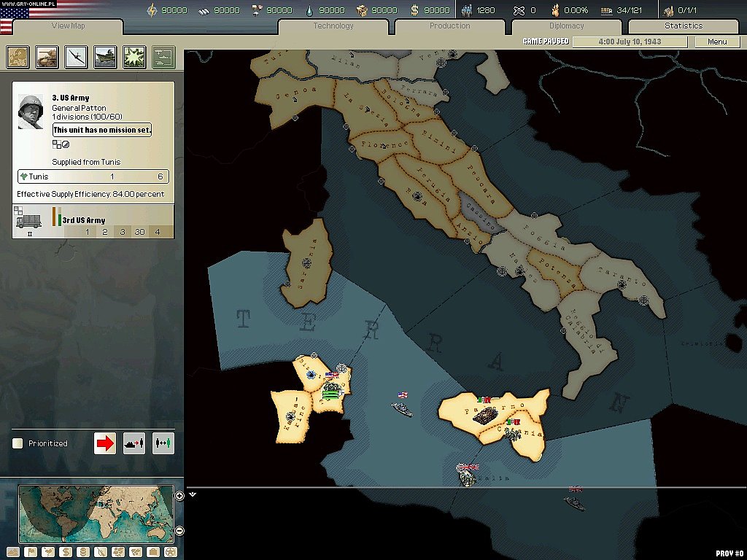Select the land units map filter icon
This screenshot has height=560, width=747.
pos(18,58)
